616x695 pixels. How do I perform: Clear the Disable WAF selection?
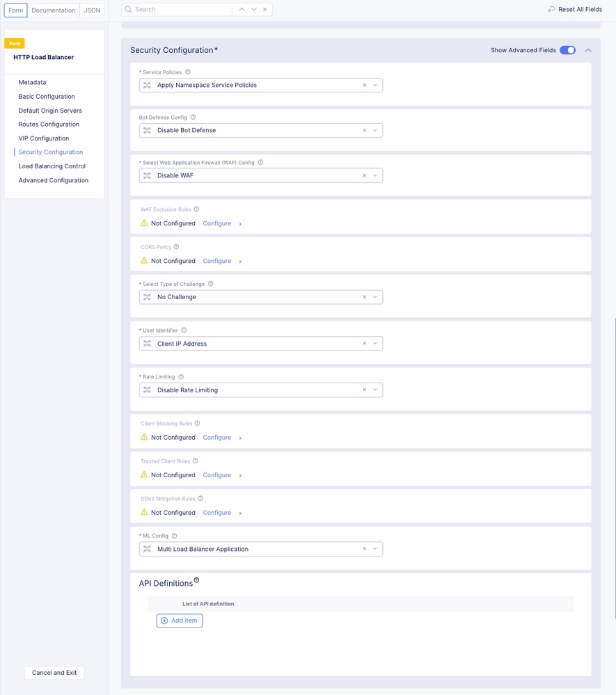364,175
